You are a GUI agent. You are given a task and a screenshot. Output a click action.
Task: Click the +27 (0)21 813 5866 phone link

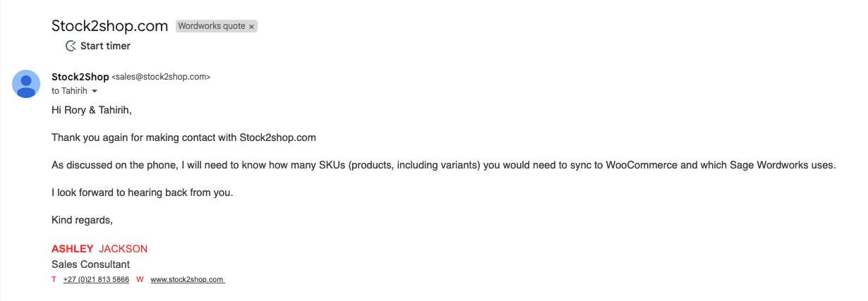pyautogui.click(x=96, y=280)
